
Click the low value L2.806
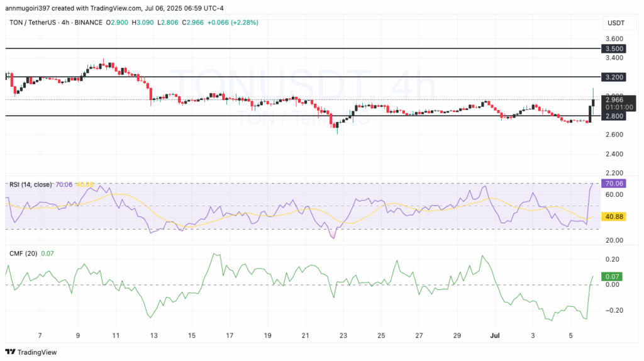[167, 23]
